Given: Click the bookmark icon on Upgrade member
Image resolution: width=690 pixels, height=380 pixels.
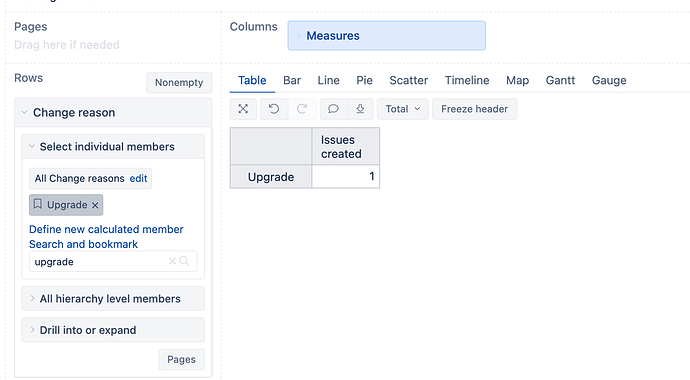Looking at the screenshot, I should tap(38, 205).
